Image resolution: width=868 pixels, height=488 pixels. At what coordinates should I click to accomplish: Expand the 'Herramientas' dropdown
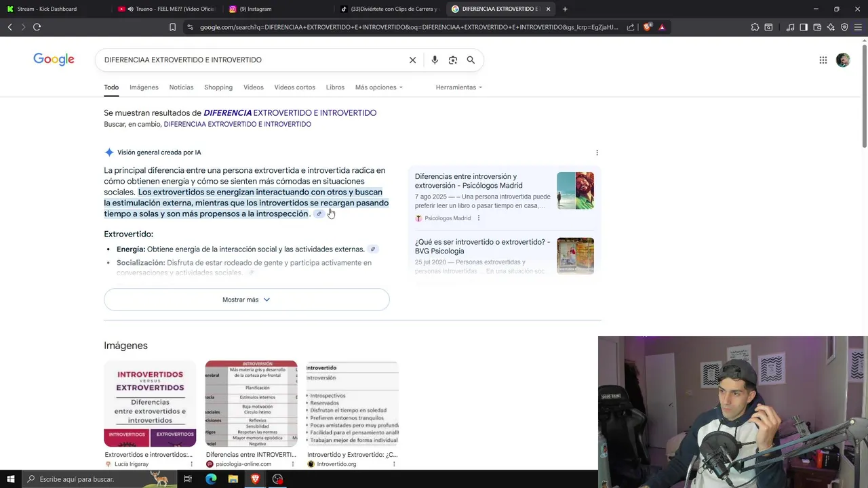[x=459, y=87]
